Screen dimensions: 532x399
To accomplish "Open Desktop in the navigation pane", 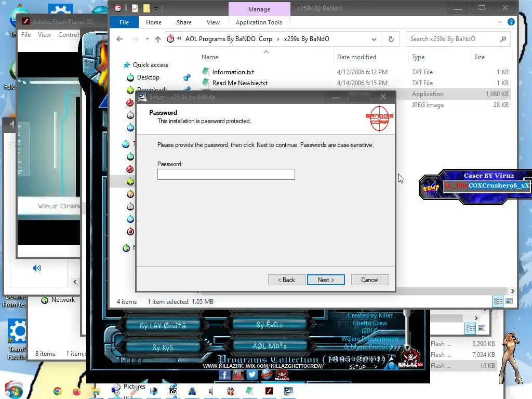I will 148,77.
